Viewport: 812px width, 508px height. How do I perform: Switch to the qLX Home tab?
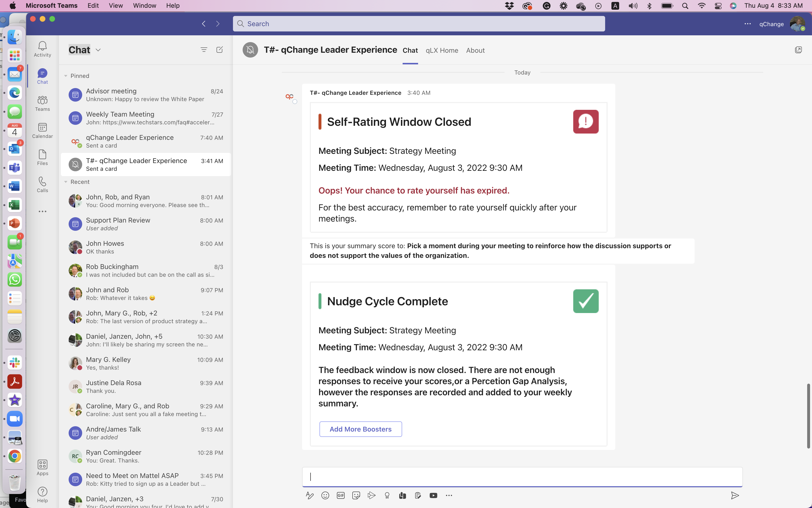click(x=442, y=50)
